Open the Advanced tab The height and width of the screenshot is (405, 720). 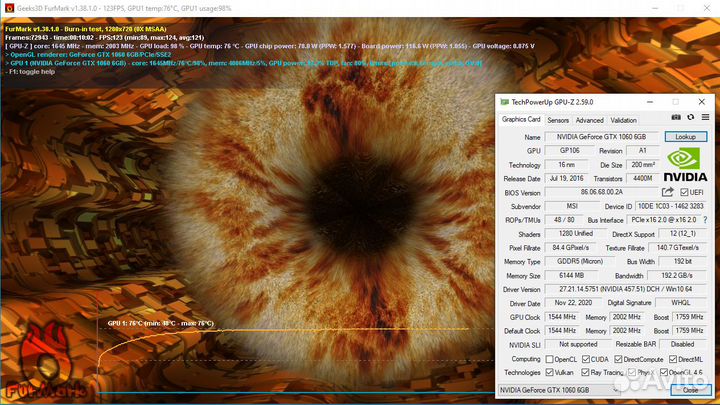[x=589, y=120]
